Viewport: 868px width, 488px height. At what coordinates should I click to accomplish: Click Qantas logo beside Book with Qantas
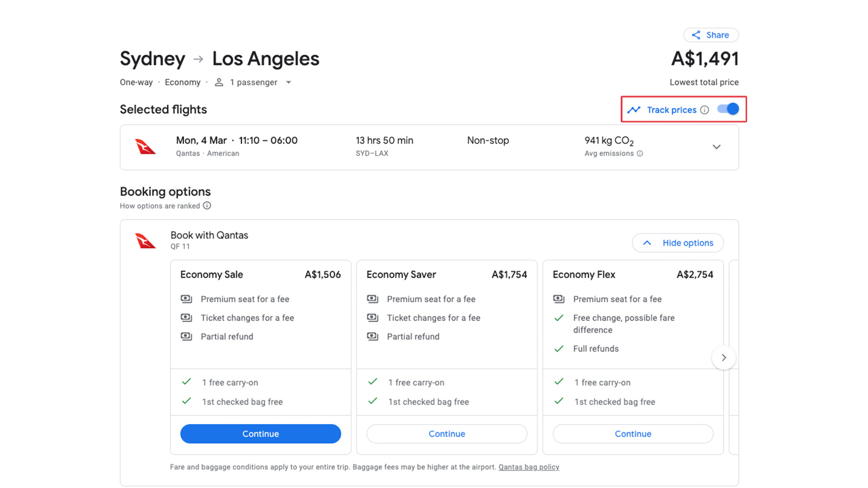pyautogui.click(x=145, y=240)
